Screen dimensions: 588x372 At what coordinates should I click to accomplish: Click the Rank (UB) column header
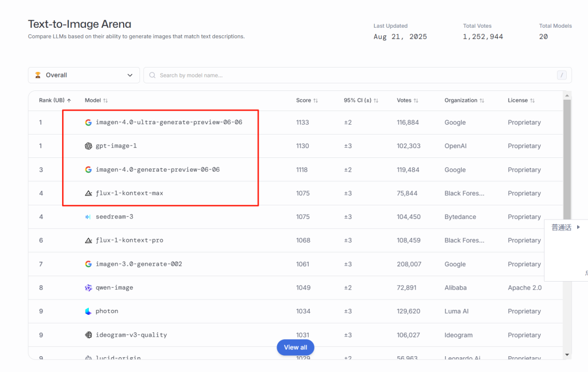pyautogui.click(x=55, y=101)
